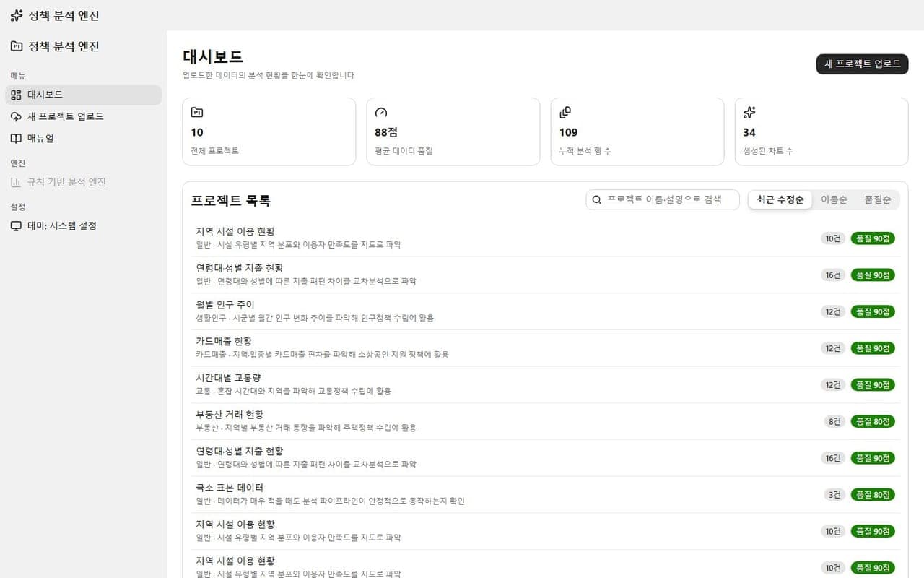Click 12건 badge in 카드매출 현황 row
This screenshot has width=924, height=578.
[x=833, y=348]
